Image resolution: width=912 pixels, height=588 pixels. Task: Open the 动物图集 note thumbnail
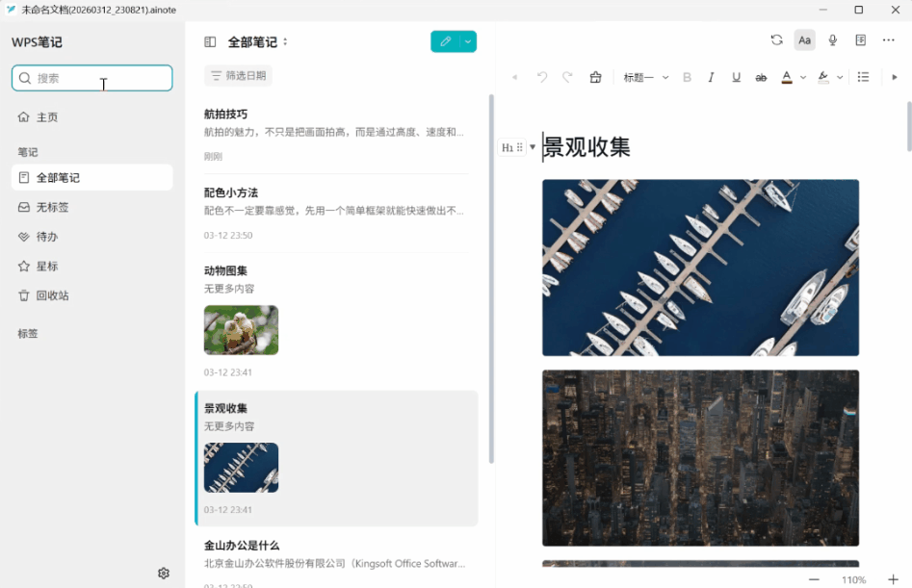click(241, 330)
